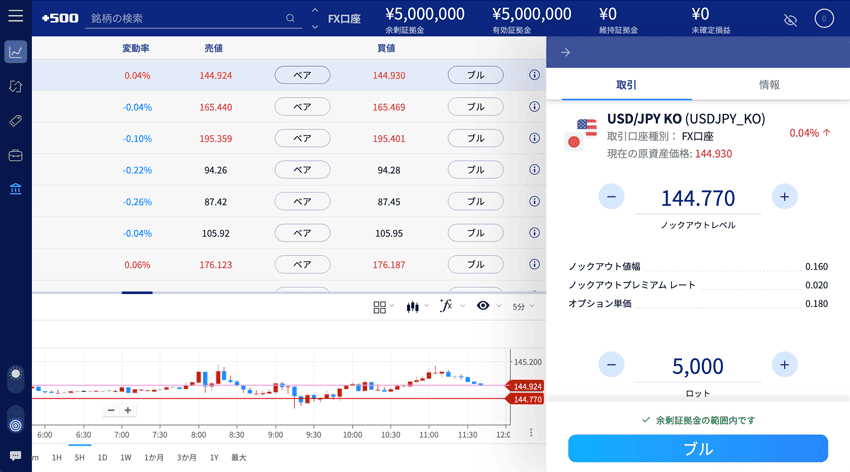Screen dimensions: 850x472
Task: Open info for the 195.359 row
Action: tap(535, 138)
